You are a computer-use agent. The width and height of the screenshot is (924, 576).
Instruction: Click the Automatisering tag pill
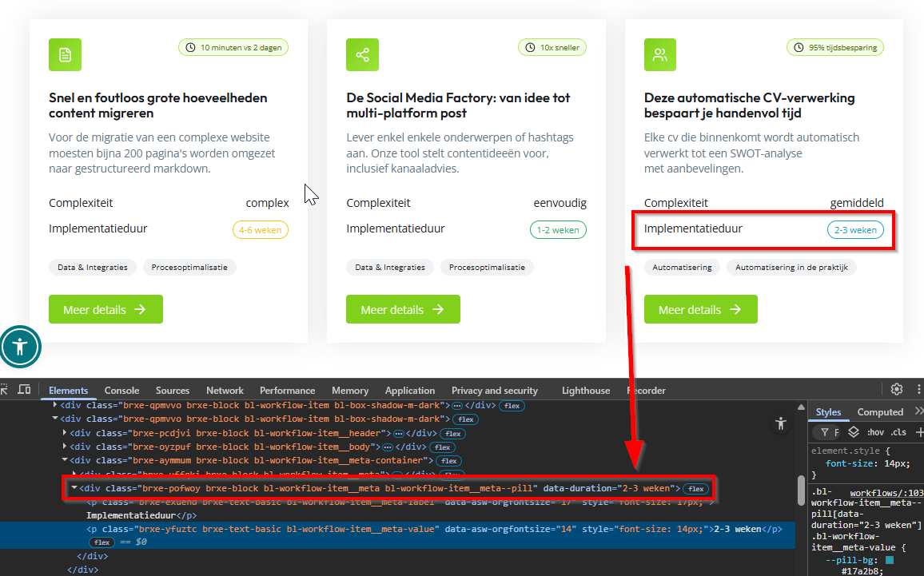tap(682, 268)
